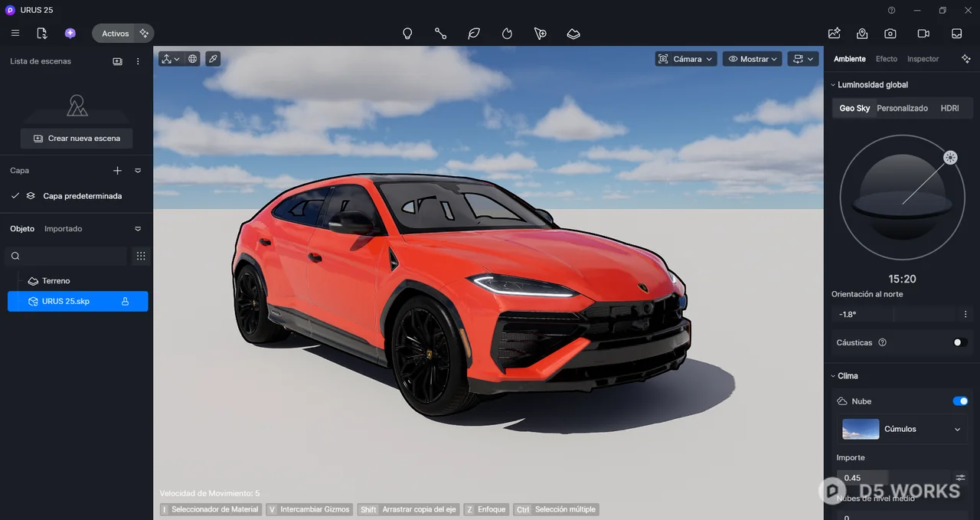Show the Cáusticas help info icon
This screenshot has width=980, height=520.
point(882,342)
